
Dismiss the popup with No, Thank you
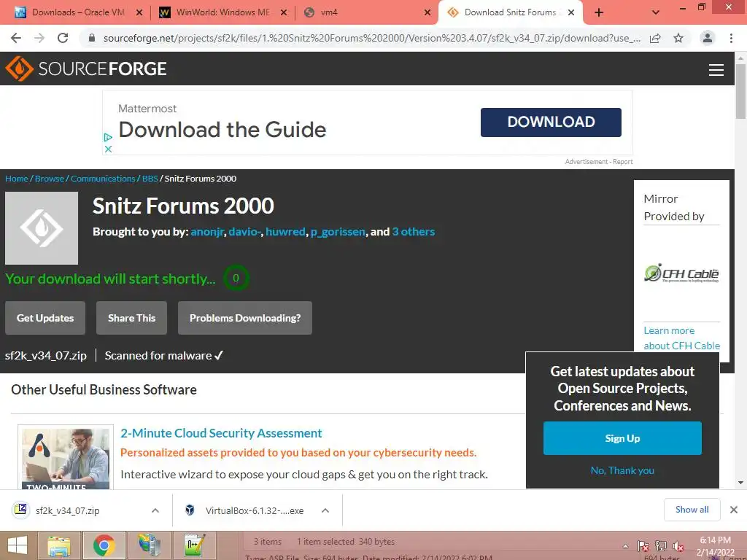[x=622, y=470]
